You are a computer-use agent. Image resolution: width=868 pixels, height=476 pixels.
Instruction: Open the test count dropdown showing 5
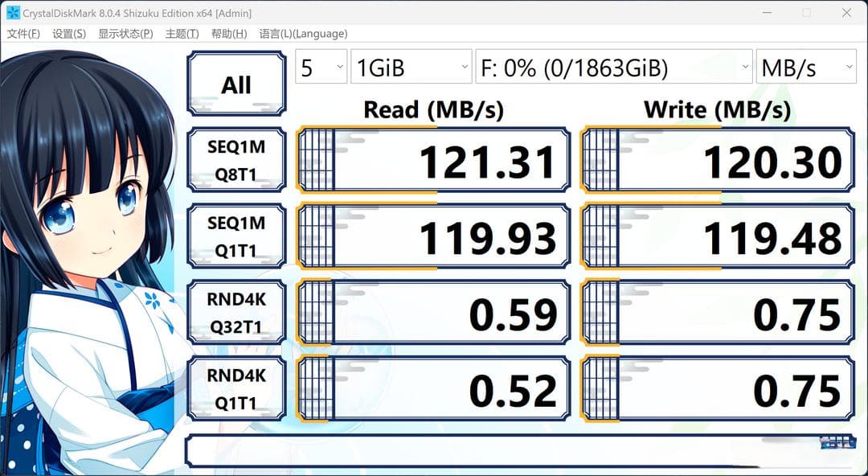click(x=321, y=67)
